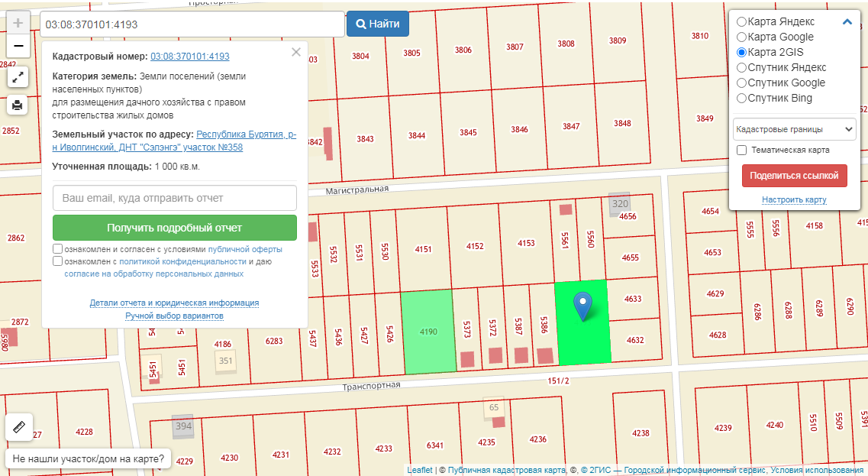Image resolution: width=868 pixels, height=476 pixels.
Task: Click the Магистральная street label
Action: pyautogui.click(x=357, y=190)
